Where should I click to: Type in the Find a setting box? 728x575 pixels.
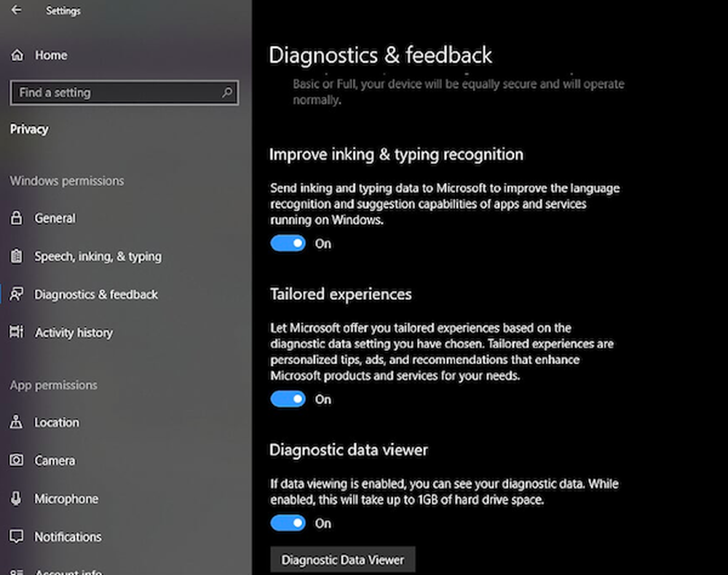(x=116, y=92)
